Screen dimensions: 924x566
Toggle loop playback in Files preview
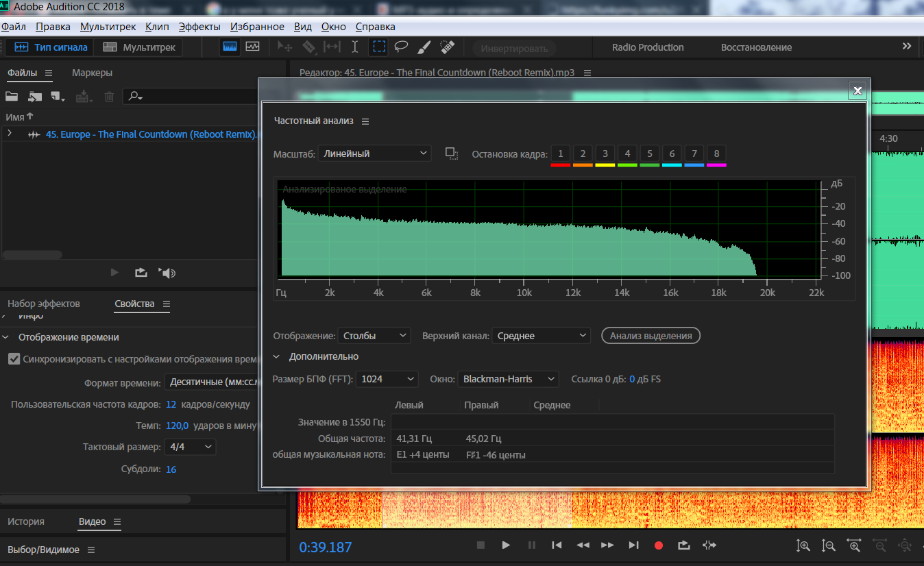click(141, 273)
